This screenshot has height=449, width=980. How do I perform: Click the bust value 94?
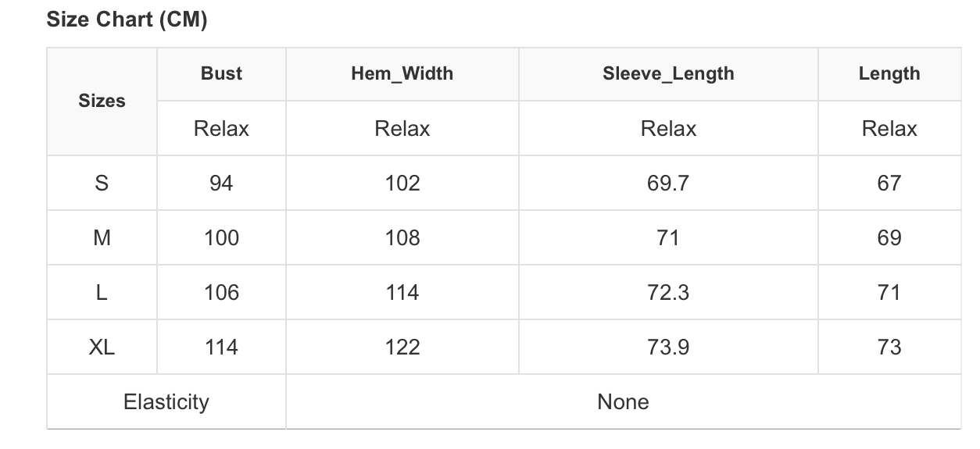click(x=221, y=183)
